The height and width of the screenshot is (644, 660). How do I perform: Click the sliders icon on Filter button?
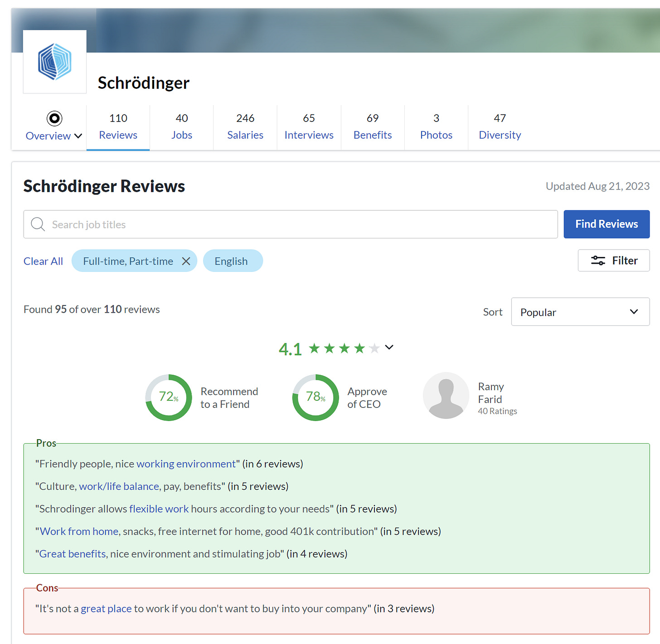point(598,261)
